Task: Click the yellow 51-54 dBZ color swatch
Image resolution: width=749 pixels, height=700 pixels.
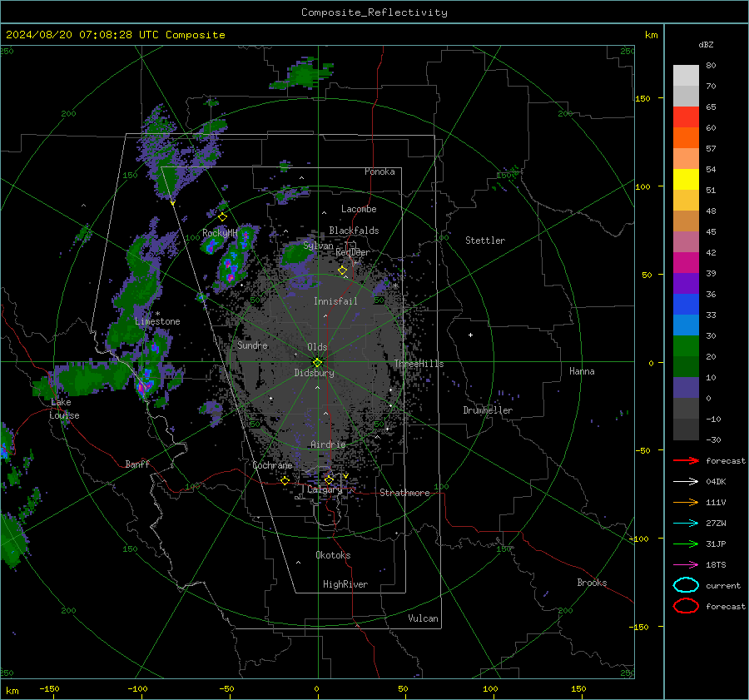Action: [686, 180]
